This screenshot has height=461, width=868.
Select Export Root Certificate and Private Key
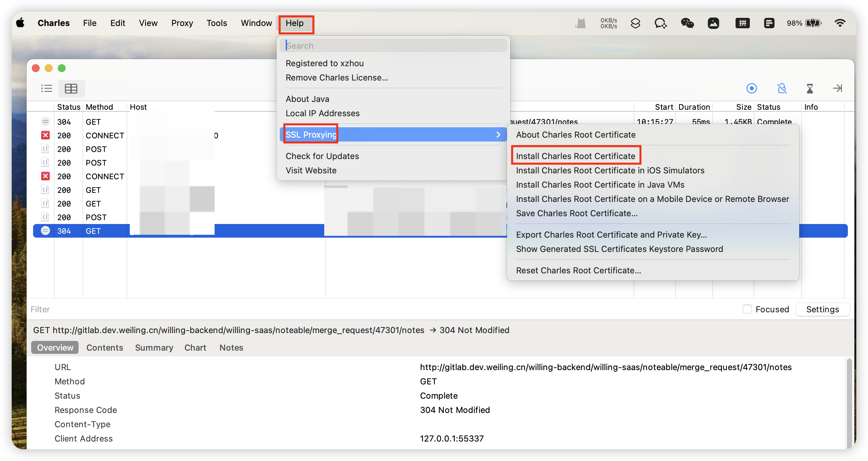[x=611, y=234]
